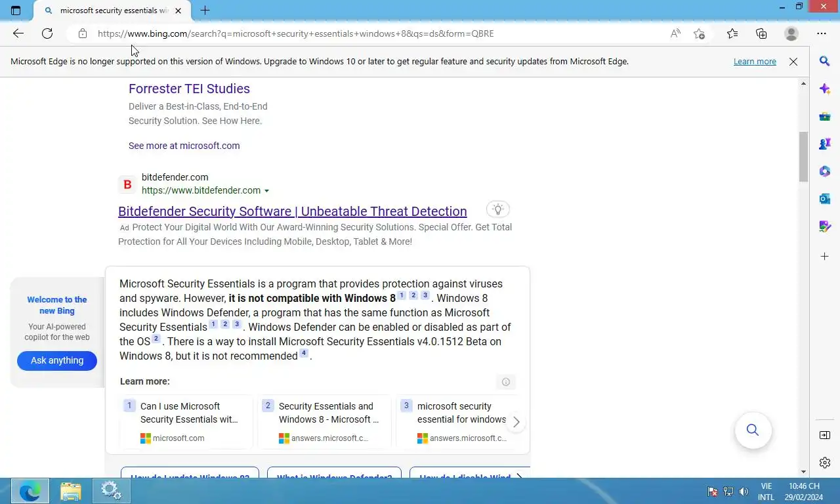Open the user profile icon
This screenshot has width=840, height=504.
point(791,33)
